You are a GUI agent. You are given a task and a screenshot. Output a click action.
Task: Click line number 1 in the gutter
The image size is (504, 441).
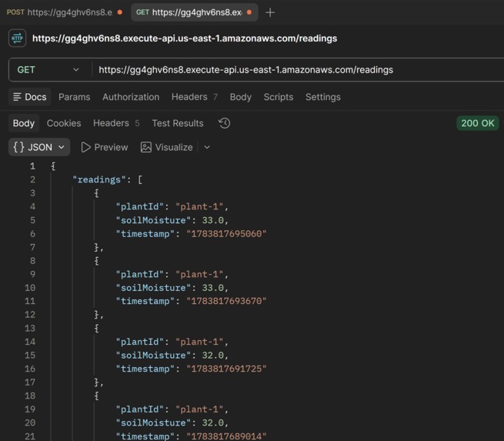32,166
